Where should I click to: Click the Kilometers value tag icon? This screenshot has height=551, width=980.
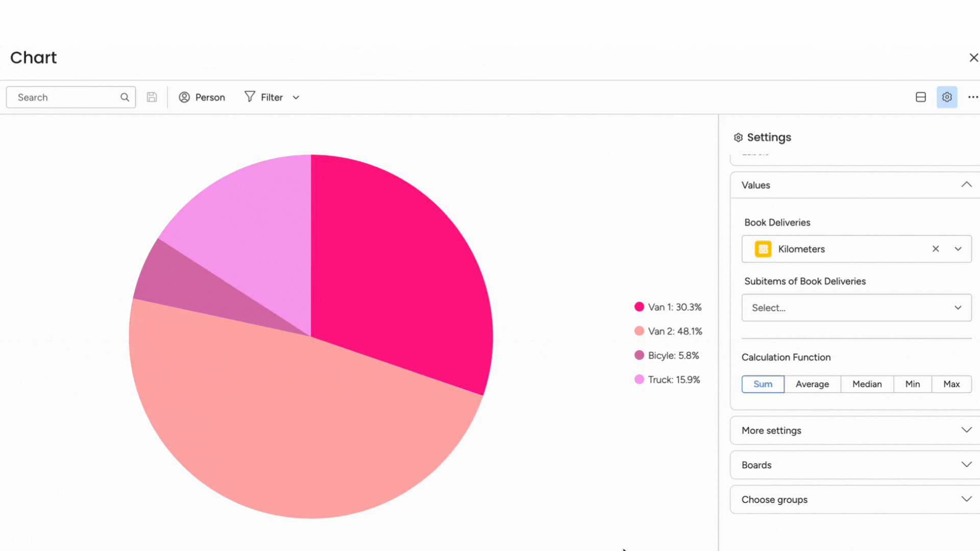coord(763,249)
